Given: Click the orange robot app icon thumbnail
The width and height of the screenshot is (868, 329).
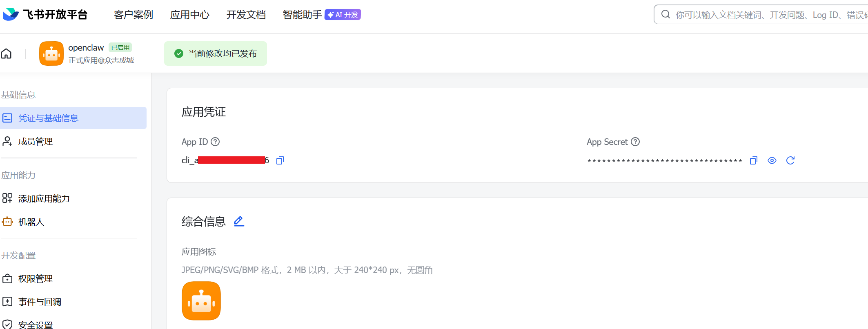Looking at the screenshot, I should click(x=201, y=301).
